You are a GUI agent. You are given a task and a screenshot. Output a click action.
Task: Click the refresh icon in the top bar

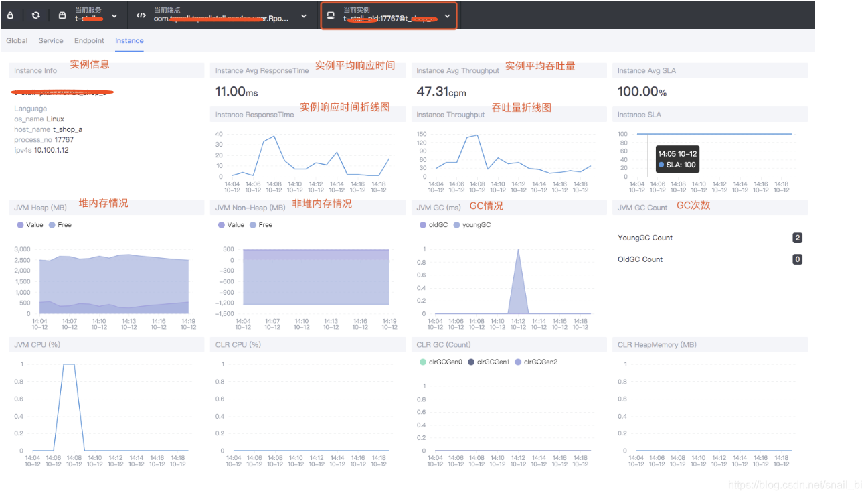click(x=35, y=15)
